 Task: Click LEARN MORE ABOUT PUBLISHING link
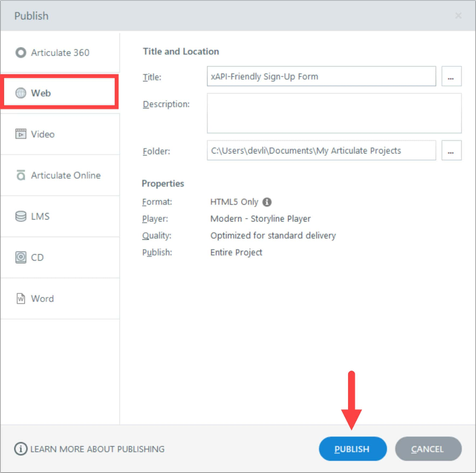tap(95, 449)
